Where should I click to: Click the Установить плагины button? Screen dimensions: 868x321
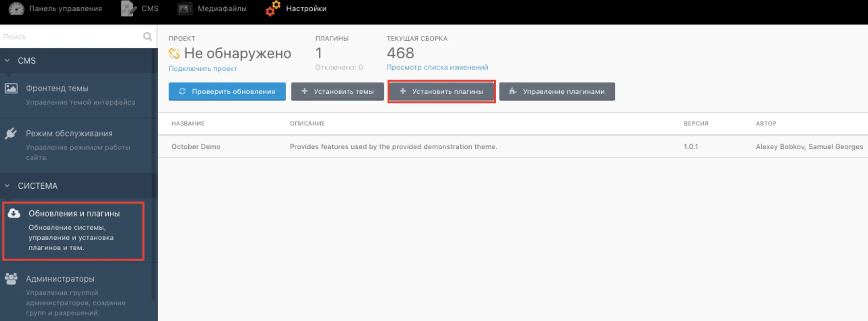[x=441, y=91]
